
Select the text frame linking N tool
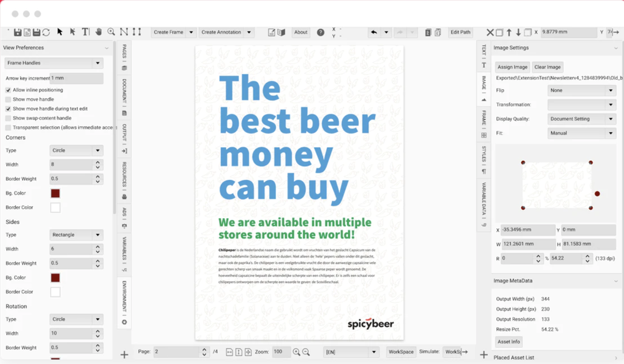[x=124, y=32]
